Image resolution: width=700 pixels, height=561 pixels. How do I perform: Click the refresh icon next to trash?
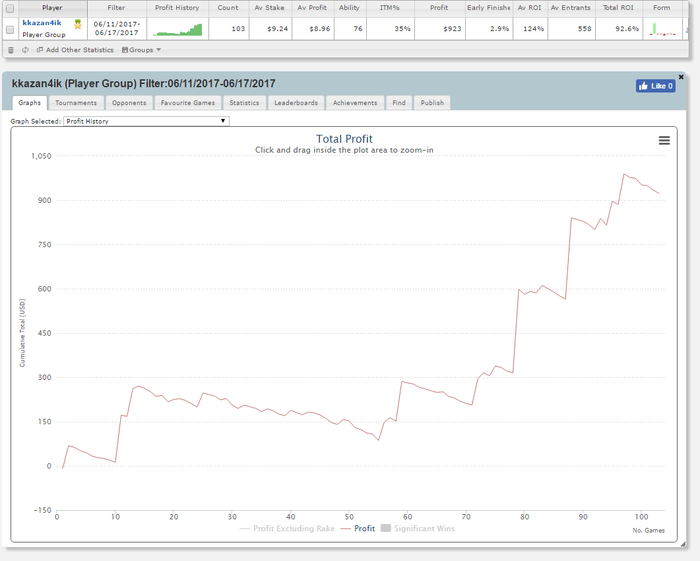(x=25, y=50)
